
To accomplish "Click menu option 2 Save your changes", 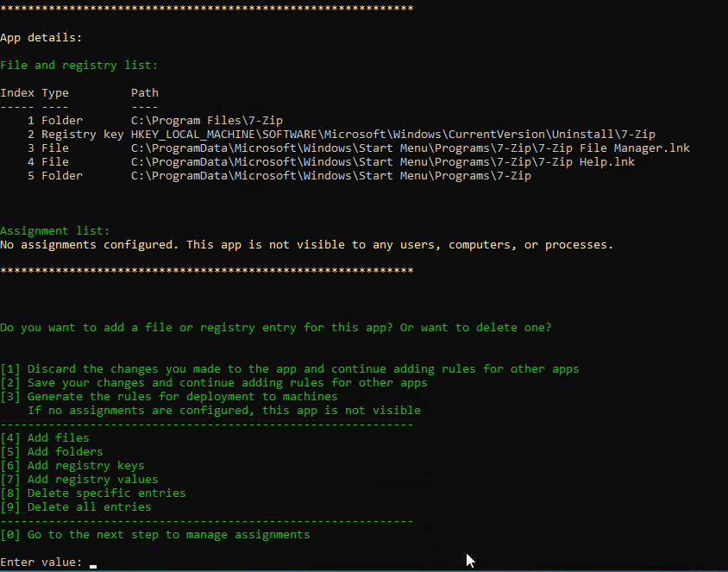I will (213, 383).
